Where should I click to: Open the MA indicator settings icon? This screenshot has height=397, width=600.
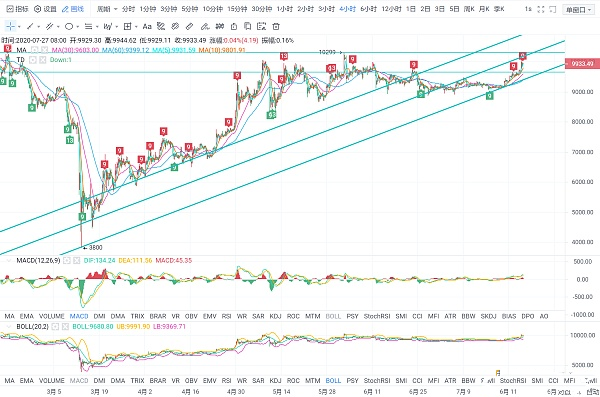coord(35,50)
